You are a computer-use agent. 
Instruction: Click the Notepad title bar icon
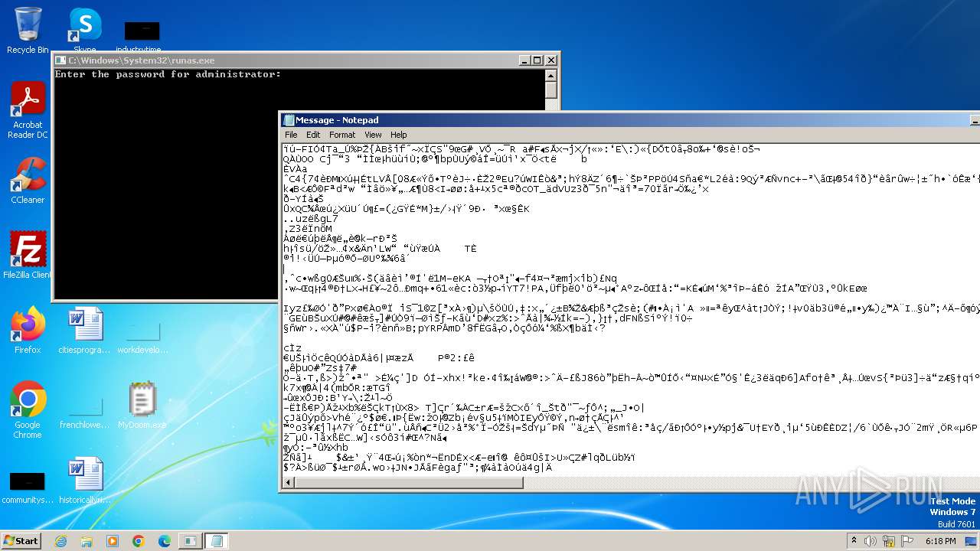pos(289,120)
